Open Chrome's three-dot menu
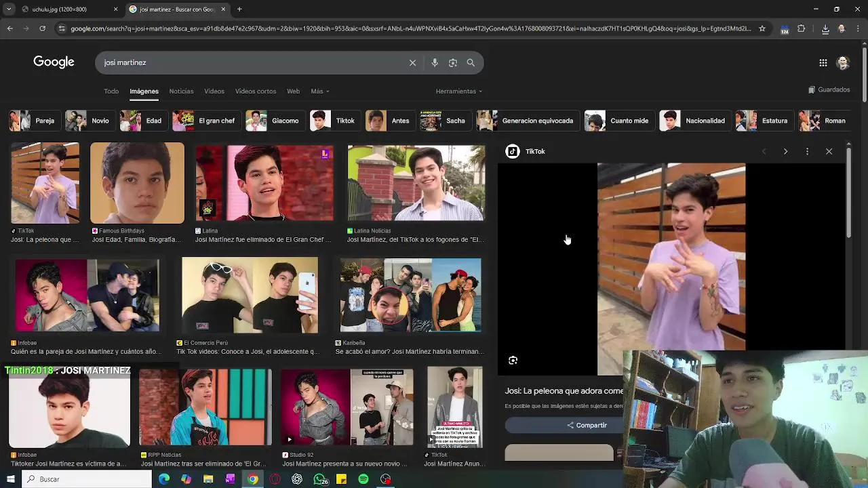 coord(858,28)
